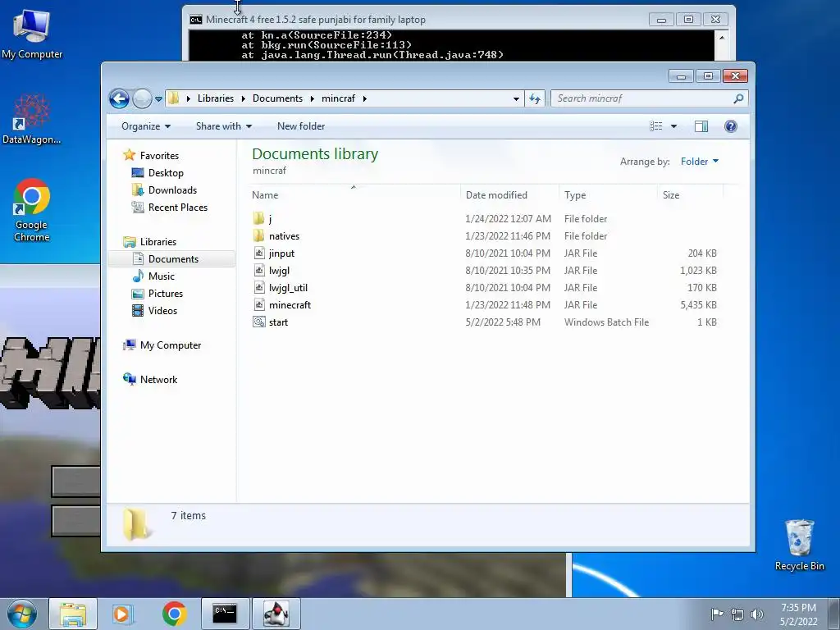Click the Recycle Bin desktop icon
Screen dimensions: 840x630
(x=799, y=545)
